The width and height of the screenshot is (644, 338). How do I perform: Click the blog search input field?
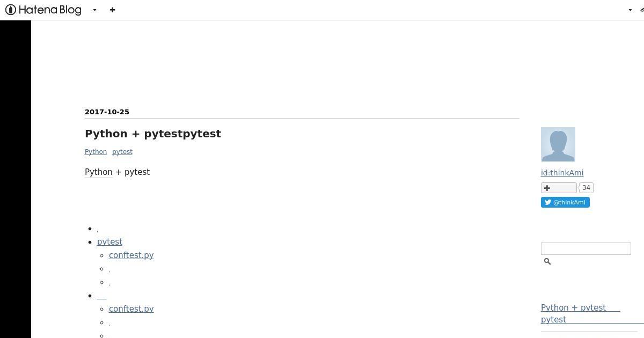point(586,248)
